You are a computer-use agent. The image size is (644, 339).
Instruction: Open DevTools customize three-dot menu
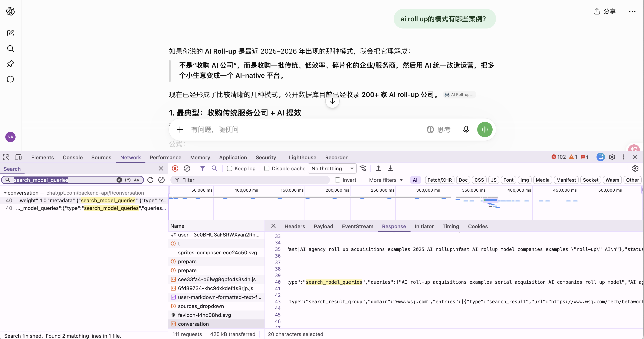pyautogui.click(x=624, y=157)
